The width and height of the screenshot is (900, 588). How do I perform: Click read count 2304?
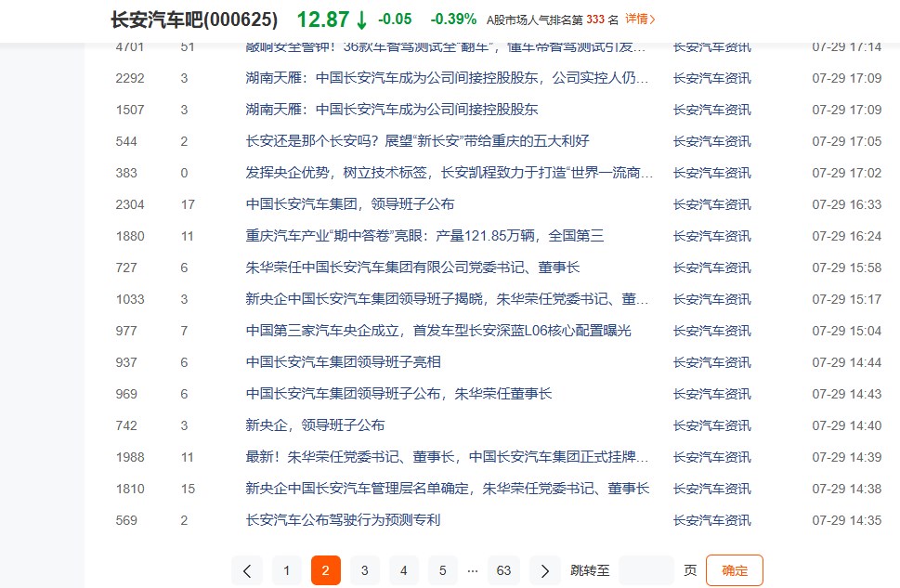click(130, 204)
